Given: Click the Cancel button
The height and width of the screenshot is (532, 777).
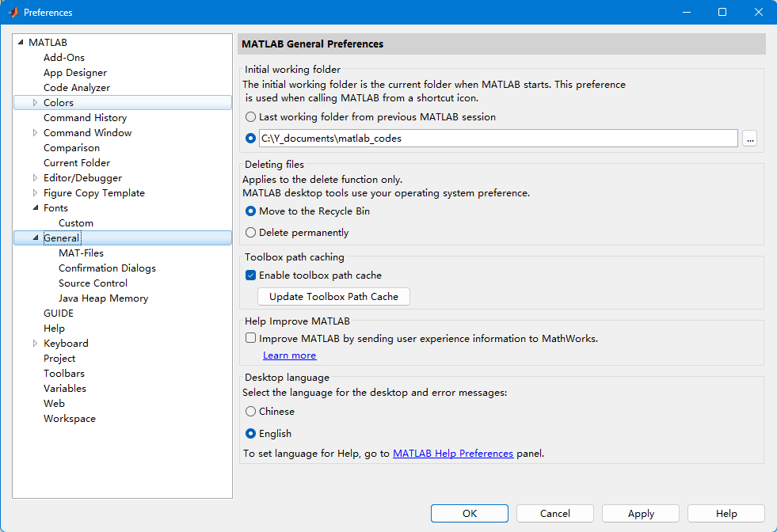Looking at the screenshot, I should (555, 514).
